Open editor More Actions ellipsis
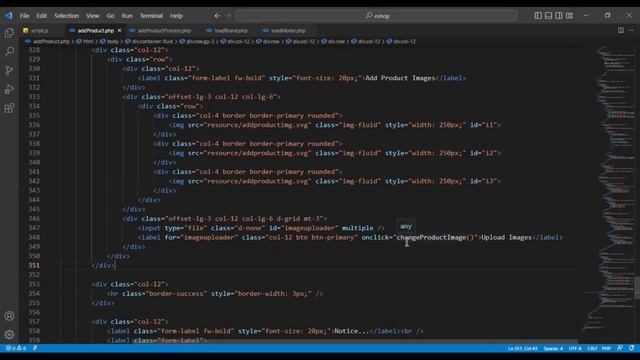The image size is (640, 360). (631, 30)
